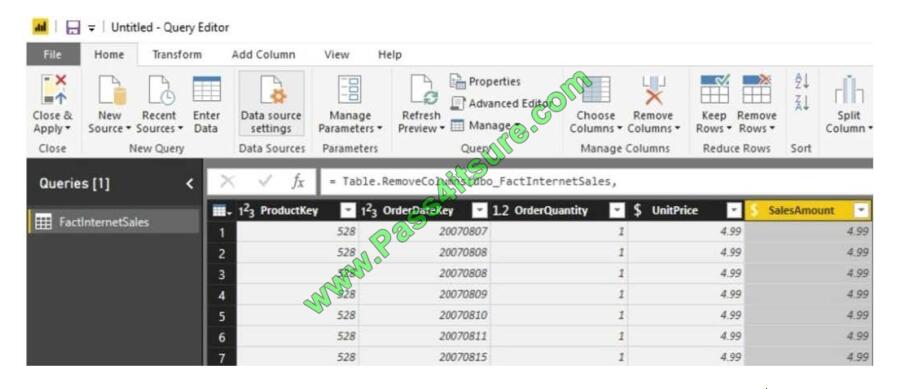The width and height of the screenshot is (898, 389).
Task: Click the Refresh Preview icon
Action: point(423,91)
